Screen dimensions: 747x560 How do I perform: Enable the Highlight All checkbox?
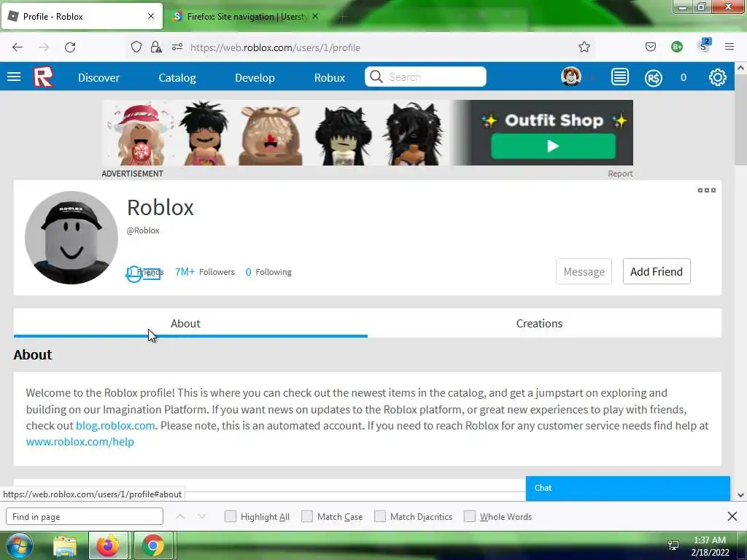tap(230, 516)
